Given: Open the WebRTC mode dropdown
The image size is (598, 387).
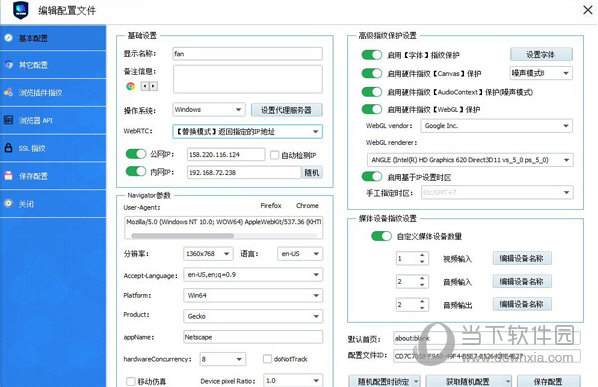Looking at the screenshot, I should point(248,132).
